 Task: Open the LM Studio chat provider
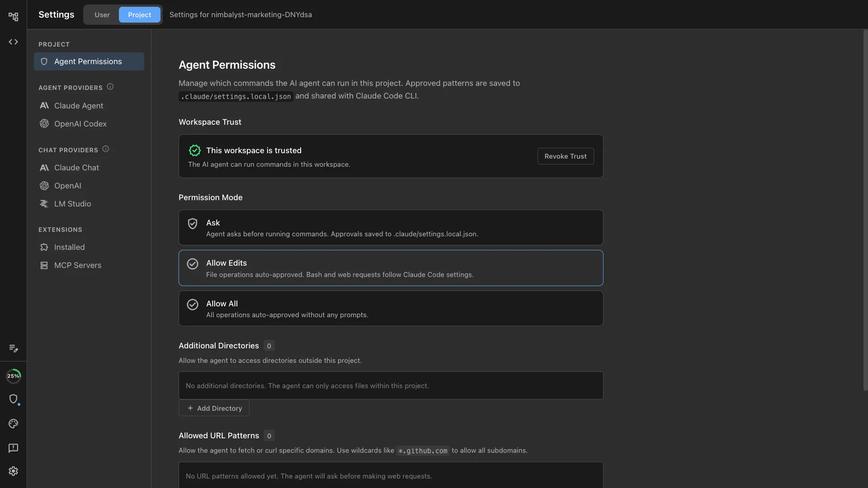[72, 203]
